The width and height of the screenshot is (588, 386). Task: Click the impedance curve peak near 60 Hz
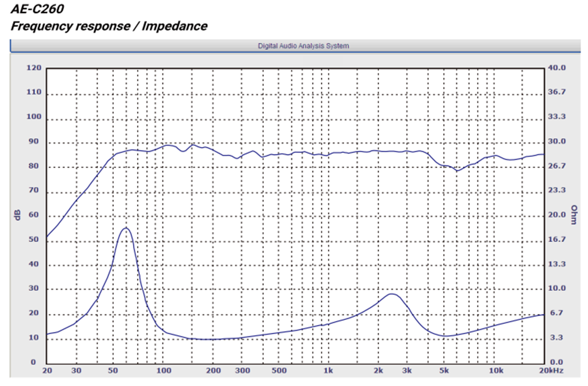pyautogui.click(x=126, y=228)
